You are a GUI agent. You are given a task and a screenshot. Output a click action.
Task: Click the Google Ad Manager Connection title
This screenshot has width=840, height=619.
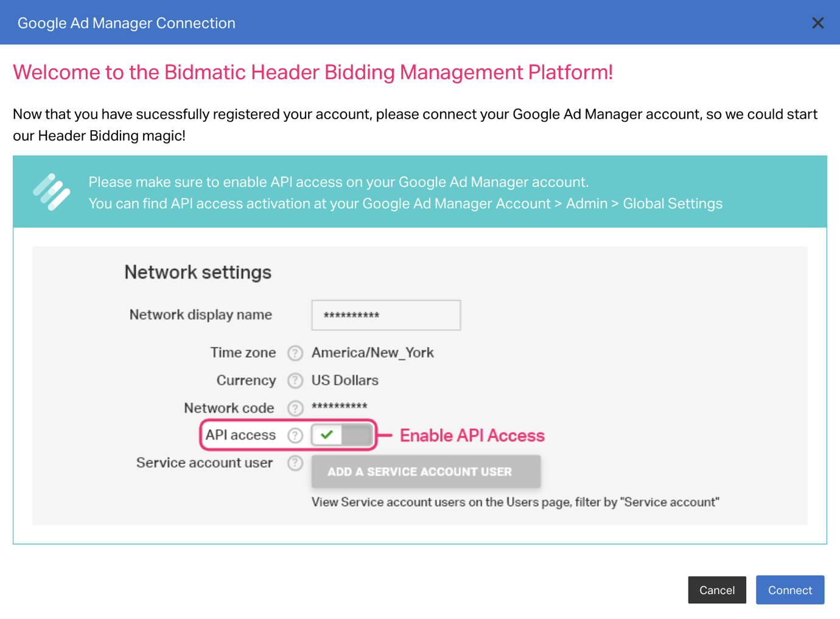(127, 23)
